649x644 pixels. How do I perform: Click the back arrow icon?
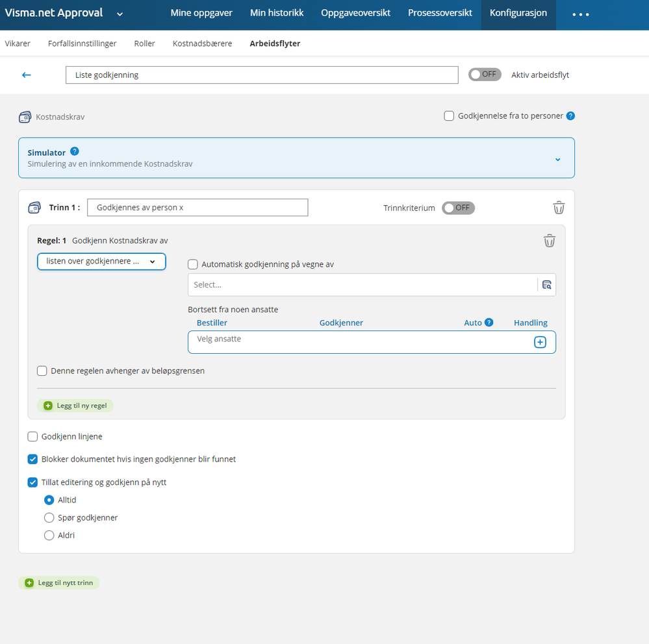click(x=27, y=75)
